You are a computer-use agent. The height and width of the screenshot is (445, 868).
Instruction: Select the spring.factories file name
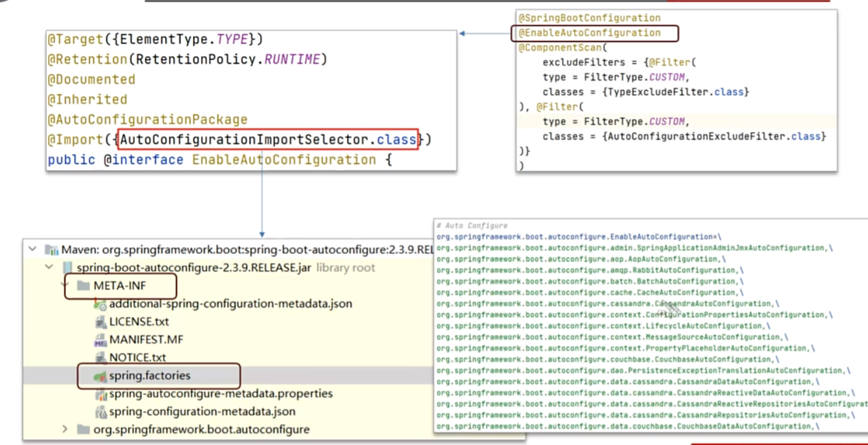(x=150, y=376)
